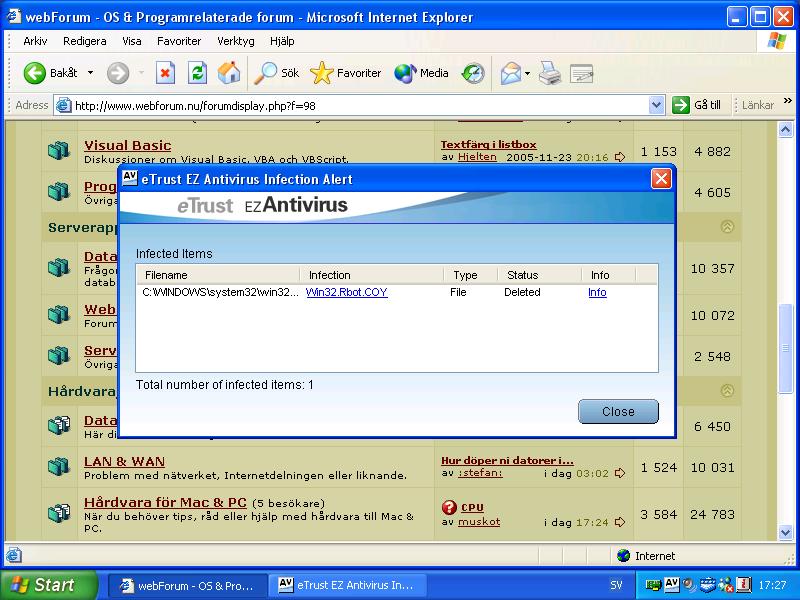
Task: Click the Mail envelope icon
Action: click(511, 73)
